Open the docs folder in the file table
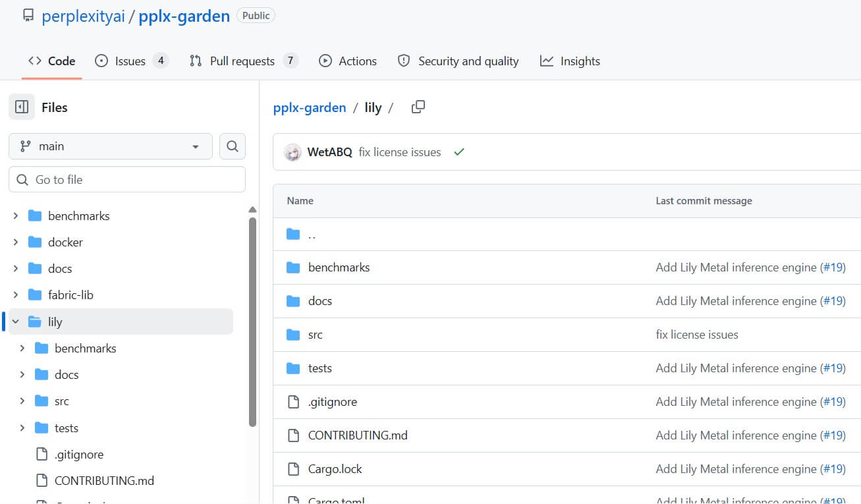The image size is (861, 504). tap(320, 301)
